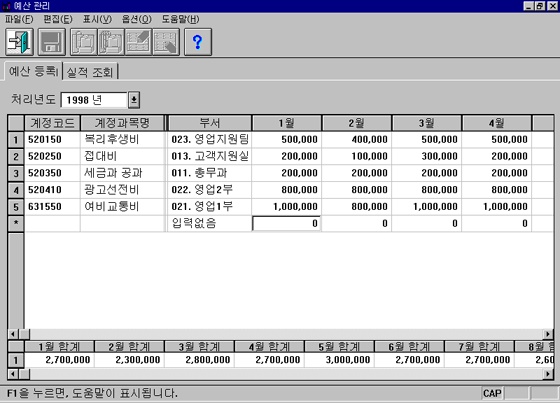Click the floppy disk save icon
Viewport: 560px width, 403px height.
point(52,42)
